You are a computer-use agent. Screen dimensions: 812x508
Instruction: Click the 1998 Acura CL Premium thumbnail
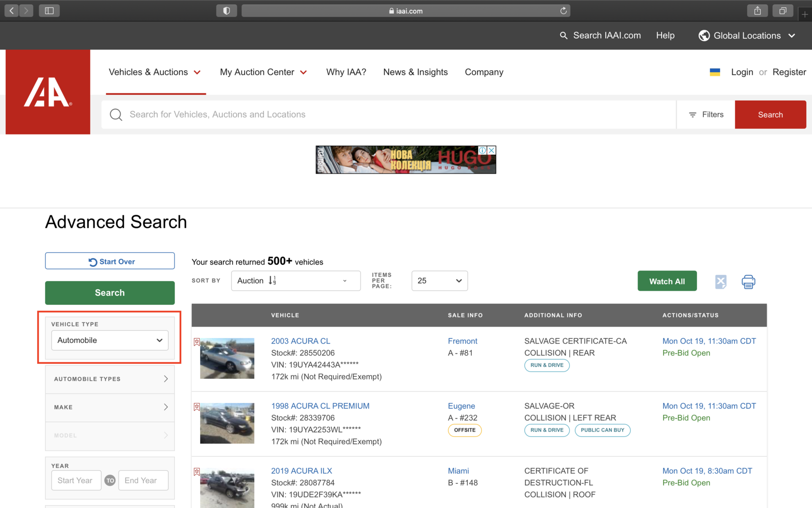[x=227, y=423]
